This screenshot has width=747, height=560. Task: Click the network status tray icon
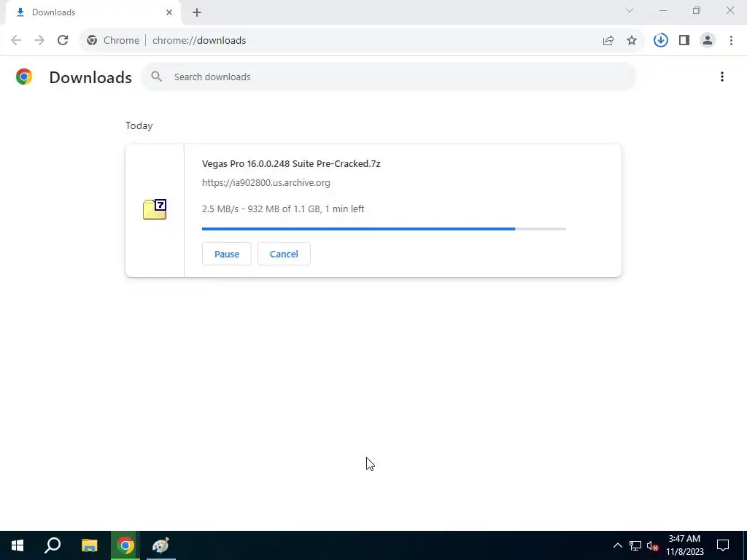[x=635, y=545]
